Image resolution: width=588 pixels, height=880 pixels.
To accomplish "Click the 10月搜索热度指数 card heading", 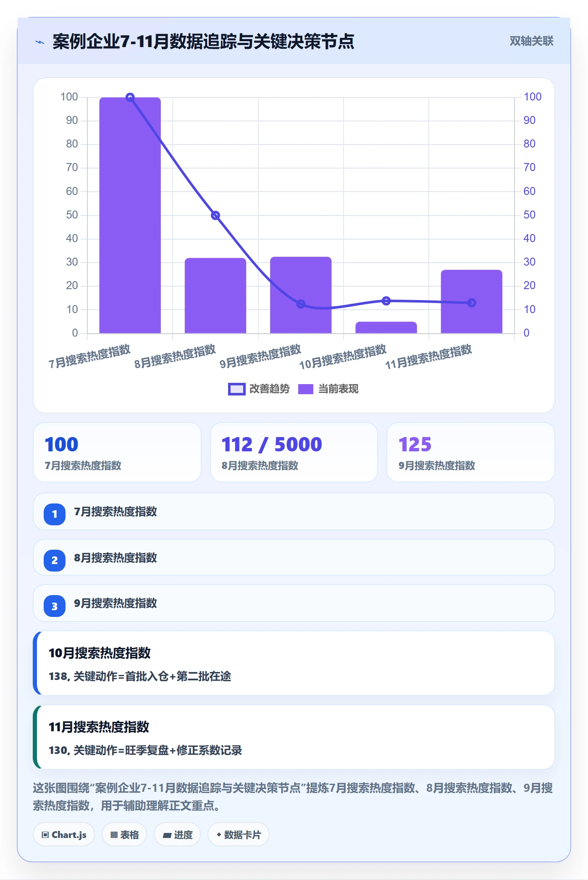I will coord(100,653).
